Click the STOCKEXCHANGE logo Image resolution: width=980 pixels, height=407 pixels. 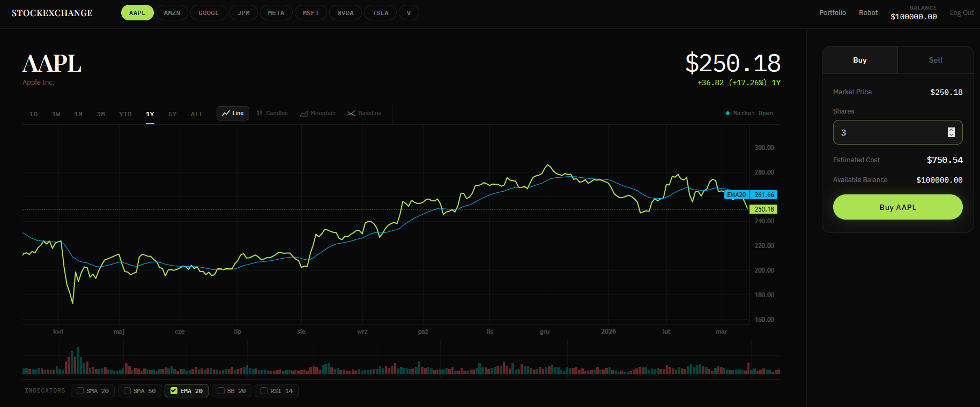pyautogui.click(x=52, y=13)
